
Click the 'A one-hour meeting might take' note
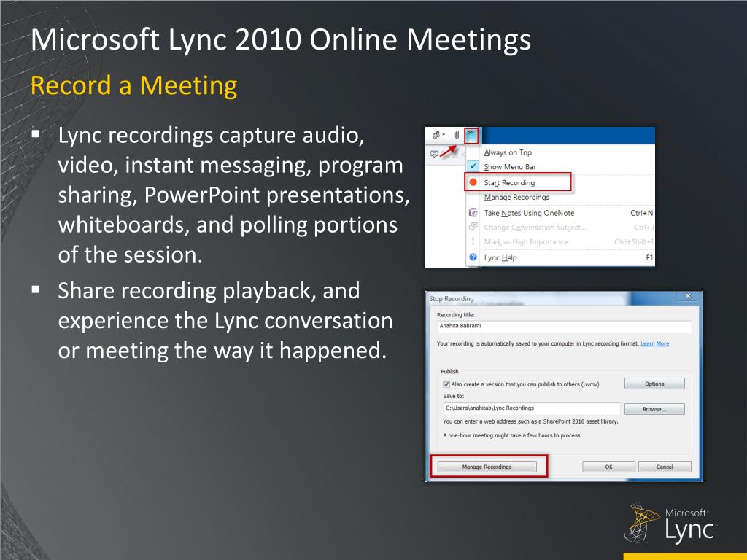click(x=512, y=435)
